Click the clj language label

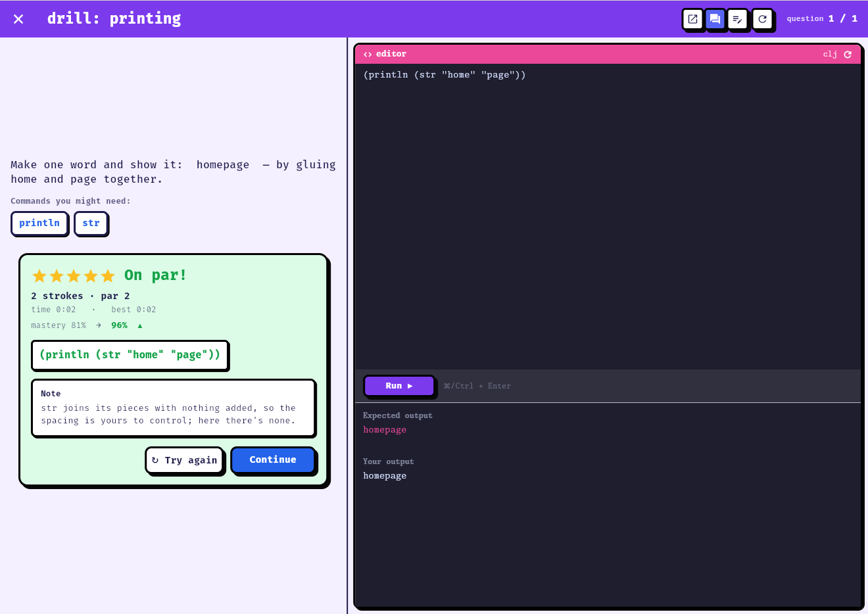(830, 55)
